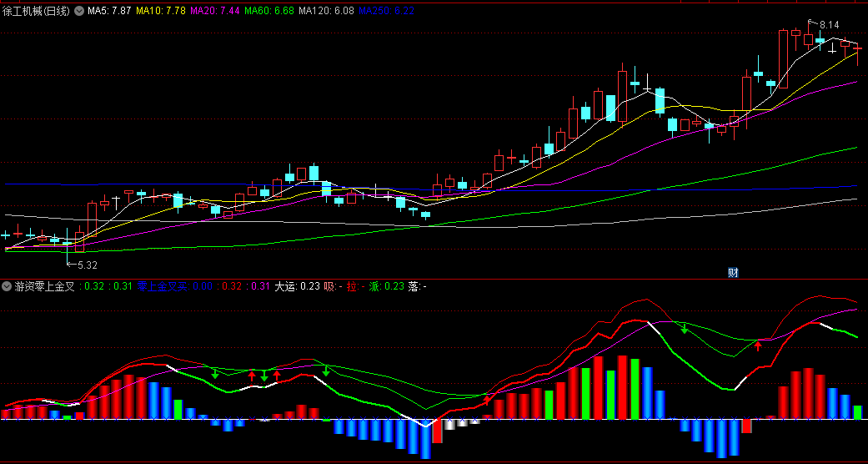This screenshot has width=868, height=464.
Task: Click the green 派: 0.23 value
Action: pyautogui.click(x=387, y=286)
